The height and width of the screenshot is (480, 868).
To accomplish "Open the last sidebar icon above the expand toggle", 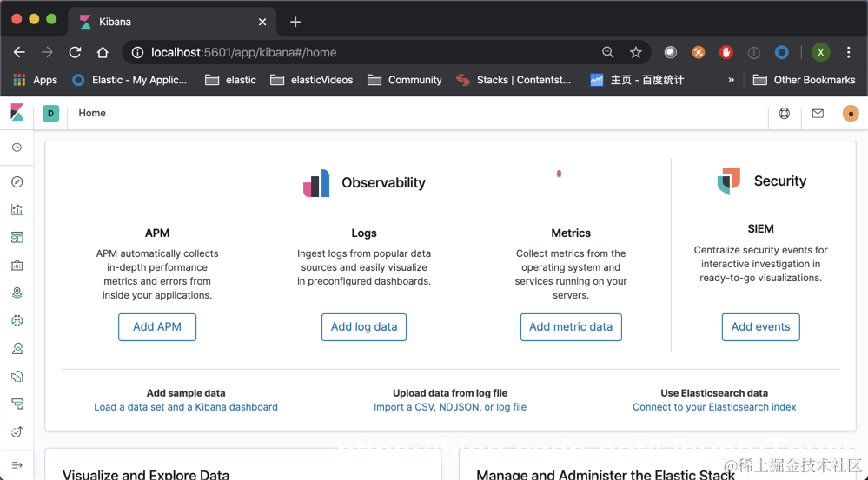I will pyautogui.click(x=17, y=432).
